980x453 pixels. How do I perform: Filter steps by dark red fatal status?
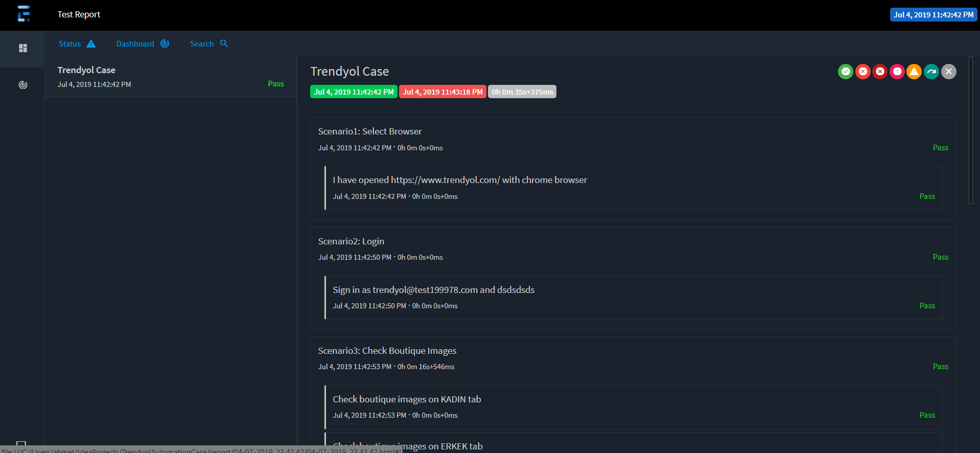click(880, 72)
